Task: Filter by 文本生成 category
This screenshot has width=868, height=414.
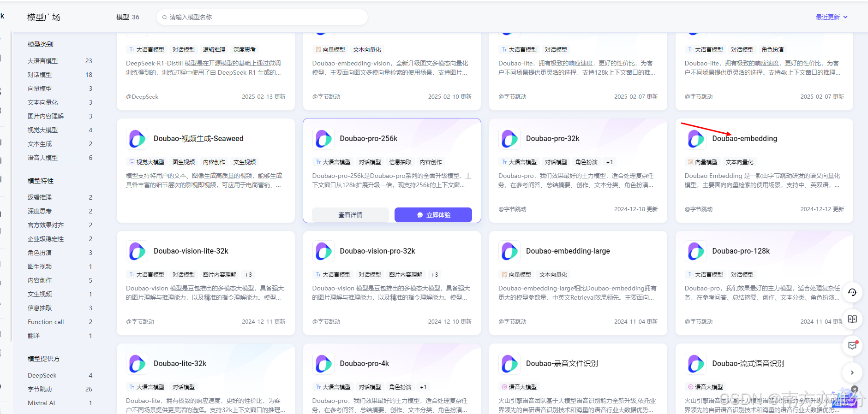Action: 60,144
